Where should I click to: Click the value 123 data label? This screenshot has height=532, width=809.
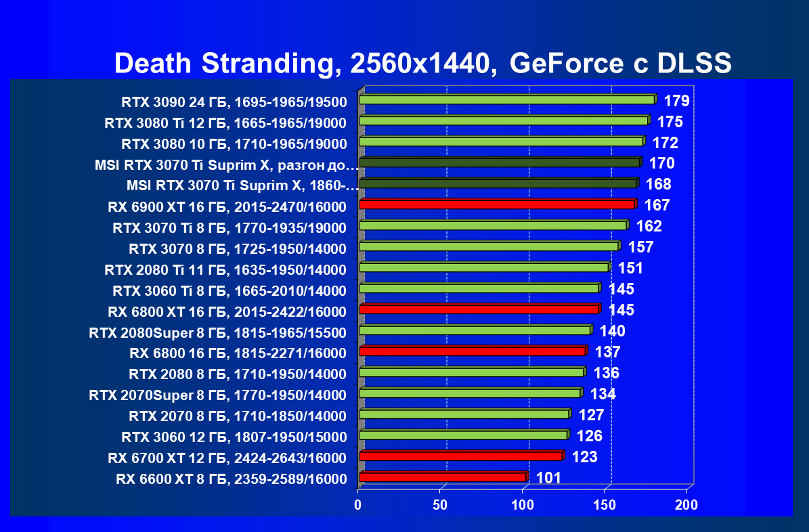(x=584, y=457)
